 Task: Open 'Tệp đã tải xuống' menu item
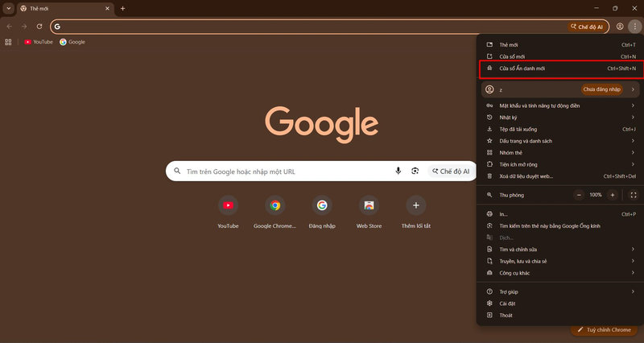[560, 129]
